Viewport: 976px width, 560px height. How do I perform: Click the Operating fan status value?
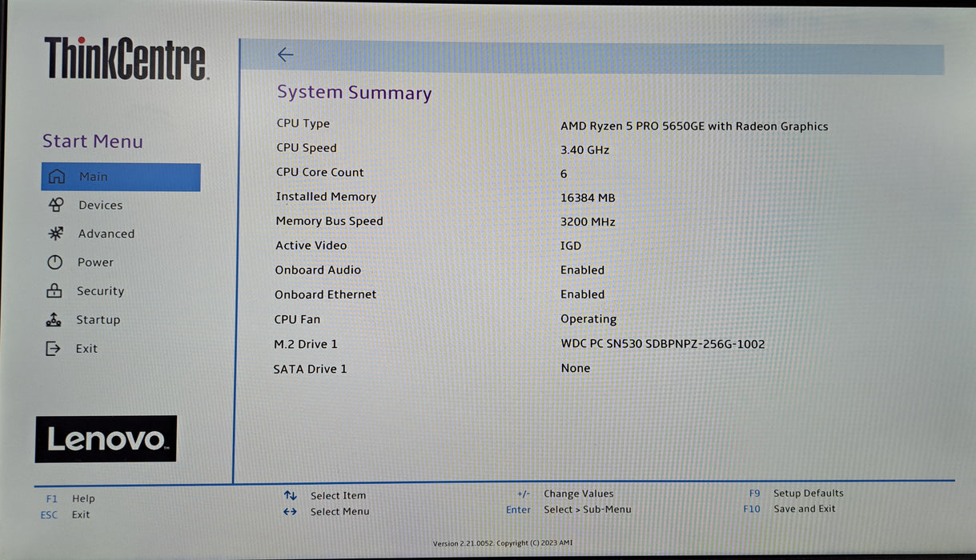[x=588, y=319]
